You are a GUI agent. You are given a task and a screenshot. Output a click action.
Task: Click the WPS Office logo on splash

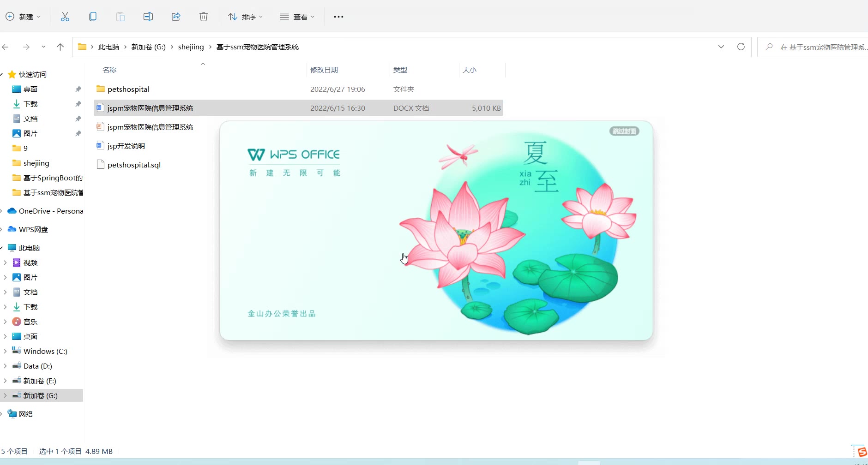pos(294,155)
